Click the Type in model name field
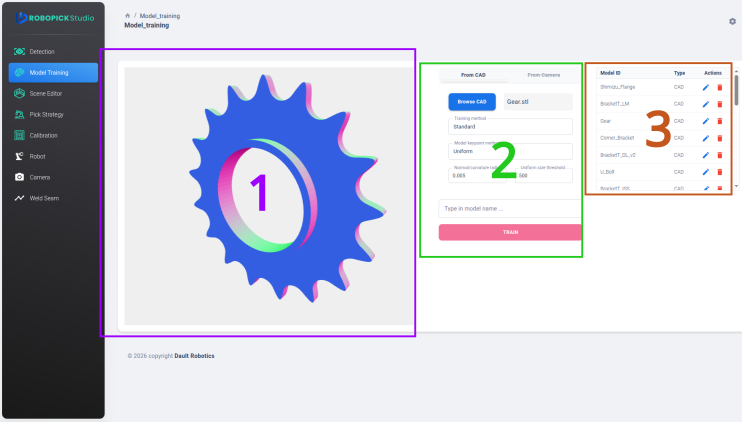The image size is (742, 422). coord(510,209)
